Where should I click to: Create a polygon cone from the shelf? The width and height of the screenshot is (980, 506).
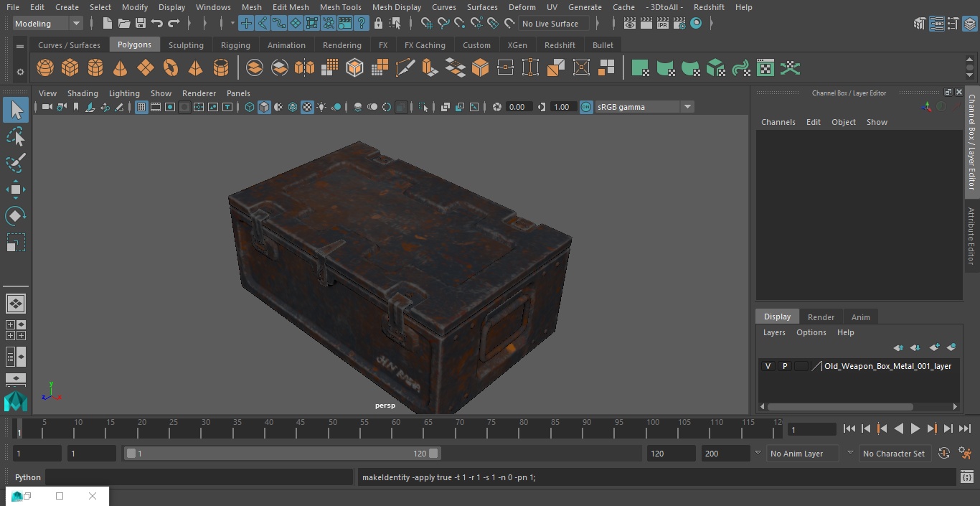[121, 68]
